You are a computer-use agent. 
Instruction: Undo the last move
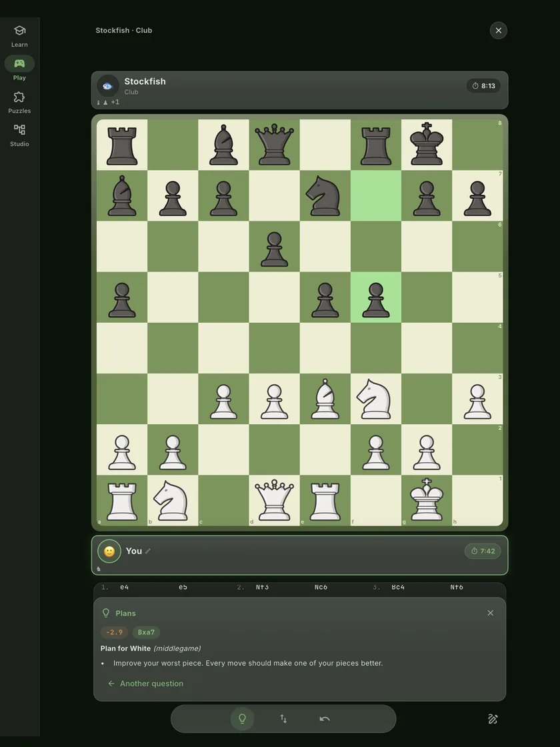[325, 718]
